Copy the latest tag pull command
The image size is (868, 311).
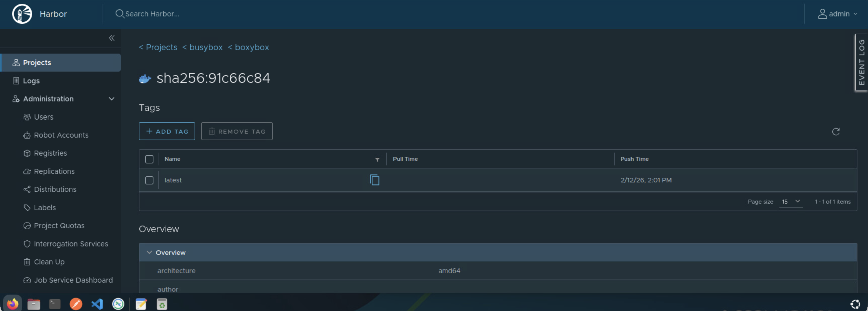click(374, 180)
